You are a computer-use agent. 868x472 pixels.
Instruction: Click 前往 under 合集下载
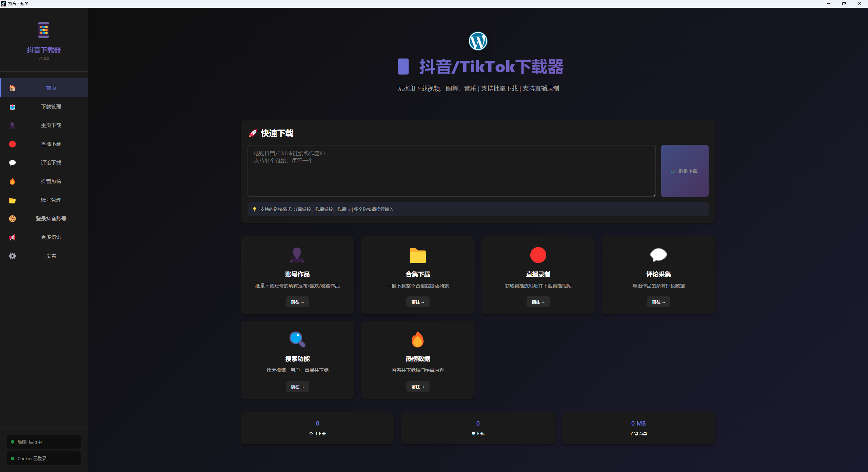pos(418,302)
